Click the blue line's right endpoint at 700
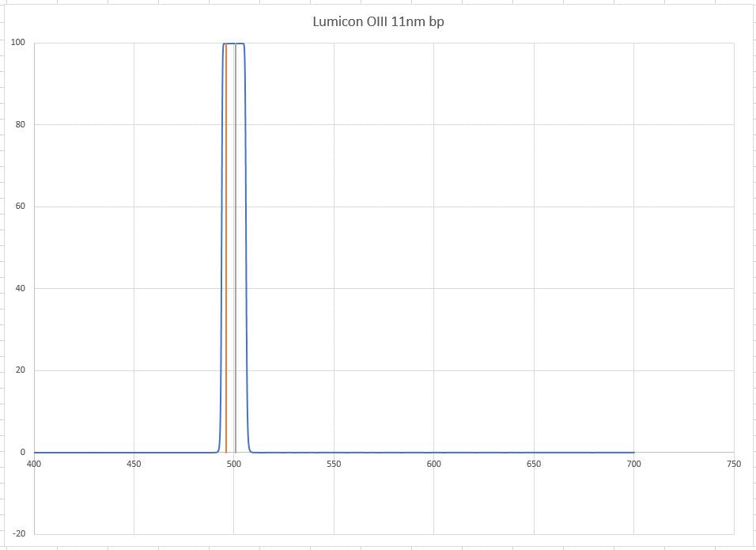 pos(633,453)
